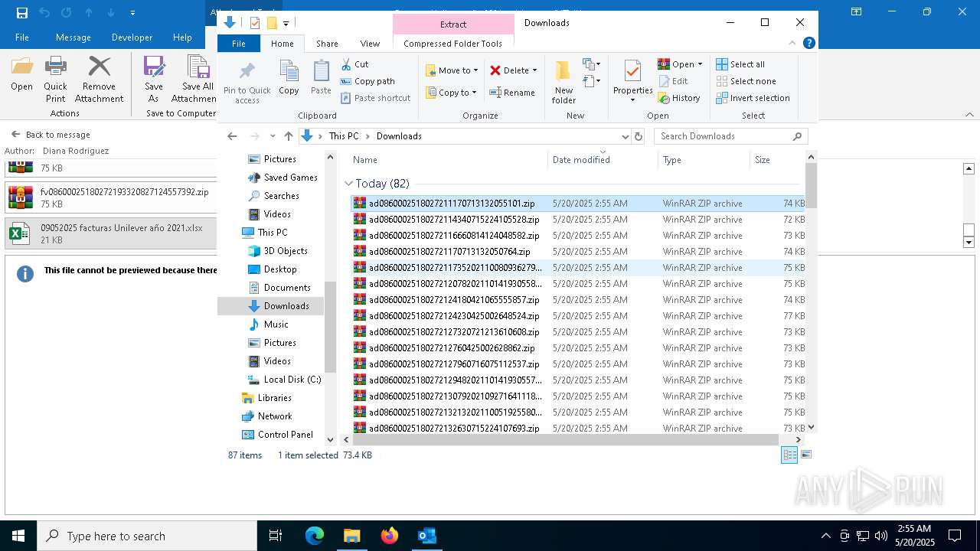Sort by Size column header
Viewport: 980px width, 551px height.
776,160
